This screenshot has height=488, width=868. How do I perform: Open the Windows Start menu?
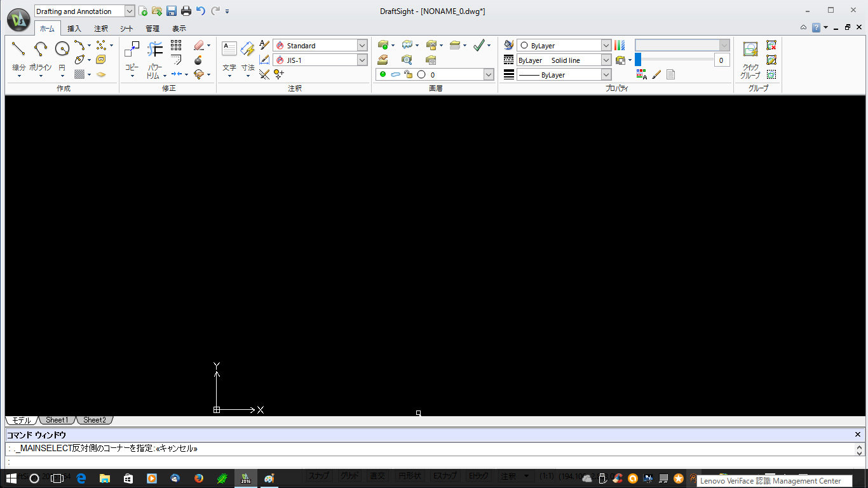click(11, 478)
